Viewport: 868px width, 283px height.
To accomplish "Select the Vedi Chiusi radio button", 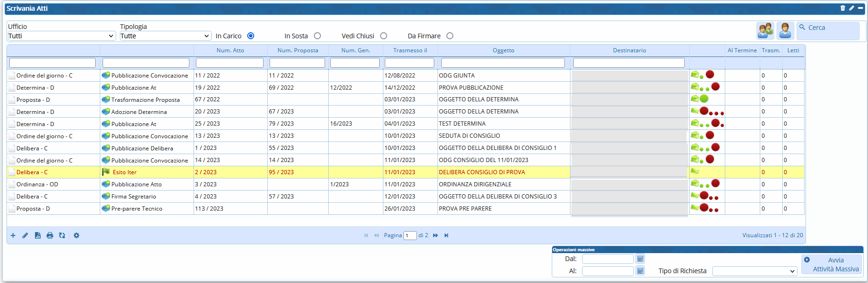I will point(383,36).
